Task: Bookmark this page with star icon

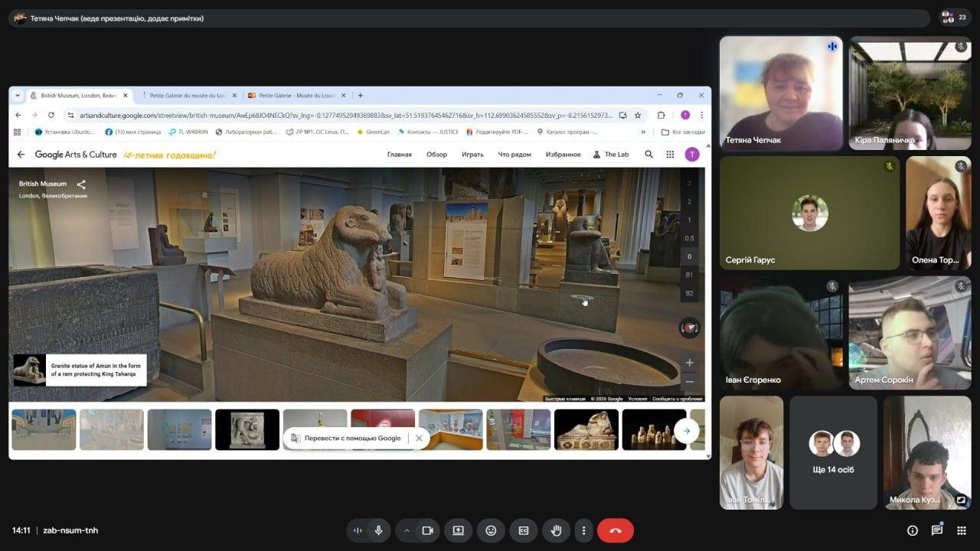Action: (x=638, y=115)
